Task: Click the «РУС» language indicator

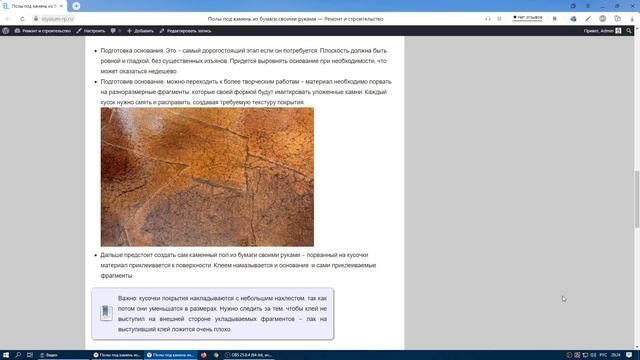Action: [x=603, y=355]
